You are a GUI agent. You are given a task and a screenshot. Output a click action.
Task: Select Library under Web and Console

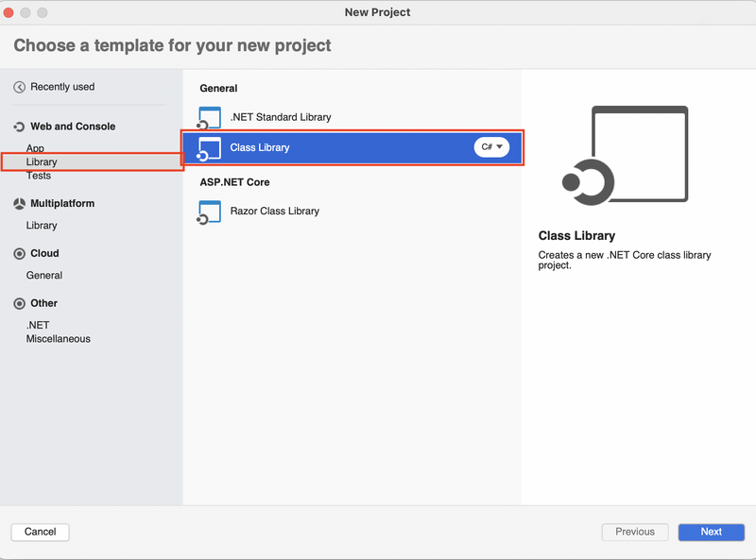coord(93,161)
